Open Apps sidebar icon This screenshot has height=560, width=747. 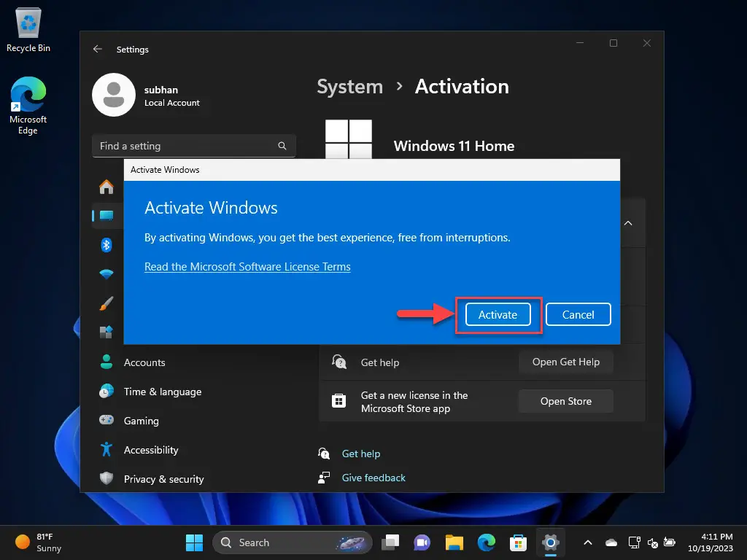(107, 332)
